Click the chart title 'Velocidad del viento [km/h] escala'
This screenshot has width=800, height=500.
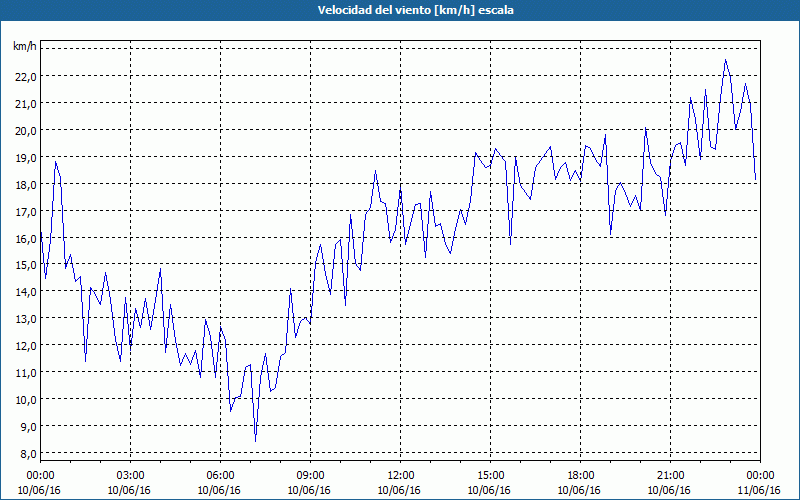point(415,10)
